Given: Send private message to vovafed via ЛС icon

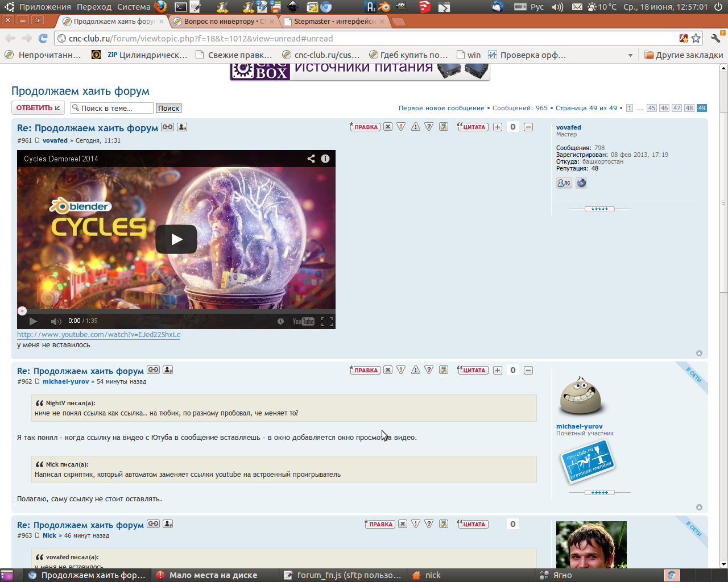Looking at the screenshot, I should (x=564, y=183).
